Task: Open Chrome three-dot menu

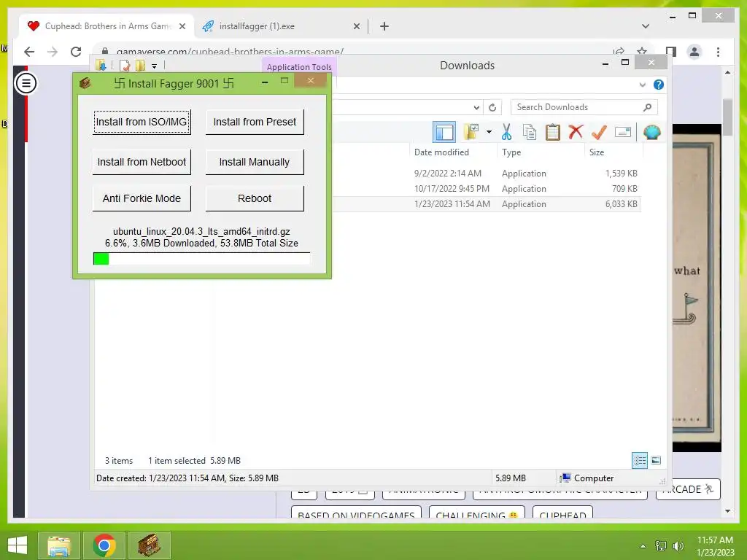Action: 718,52
